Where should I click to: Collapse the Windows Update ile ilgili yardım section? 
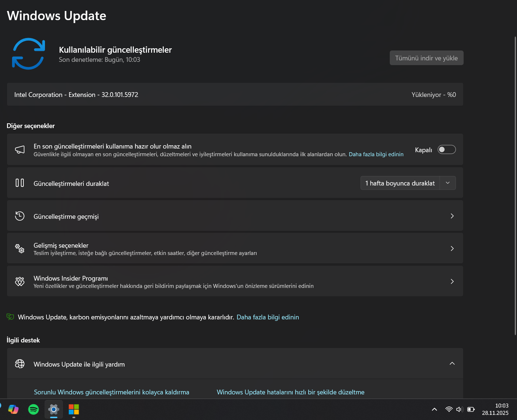point(452,363)
